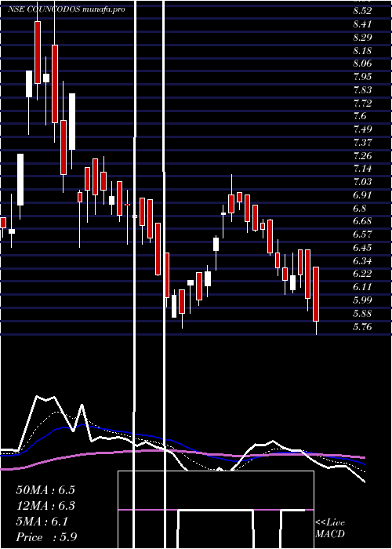The width and height of the screenshot is (392, 549).
Task: Click the 6.11 price axis label
Action: click(x=362, y=287)
